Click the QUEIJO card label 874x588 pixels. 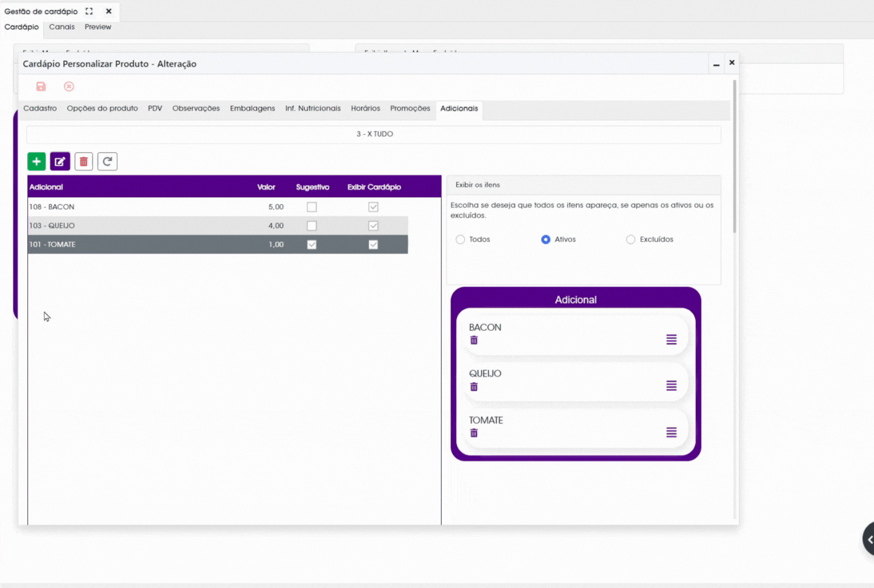click(x=485, y=374)
